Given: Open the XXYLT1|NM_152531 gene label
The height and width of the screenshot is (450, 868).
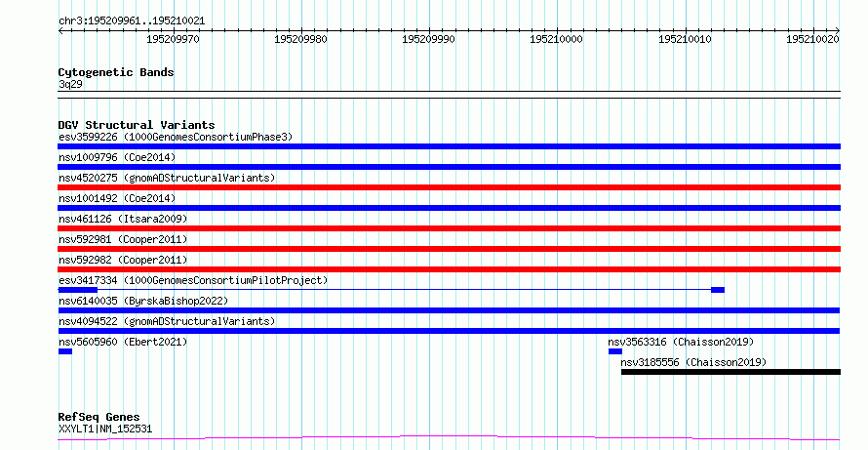Looking at the screenshot, I should pos(105,429).
